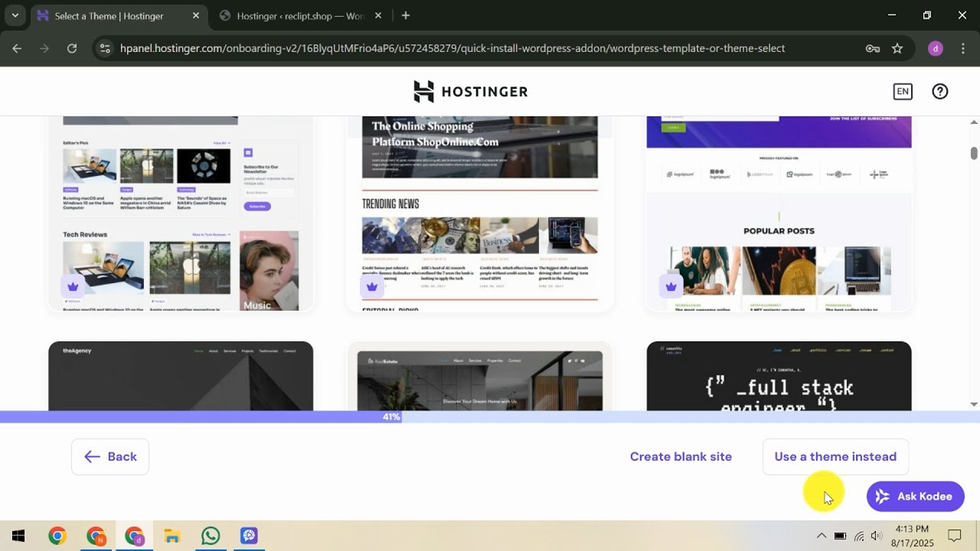The height and width of the screenshot is (551, 980).
Task: Click the scrollbar up arrow
Action: [974, 122]
